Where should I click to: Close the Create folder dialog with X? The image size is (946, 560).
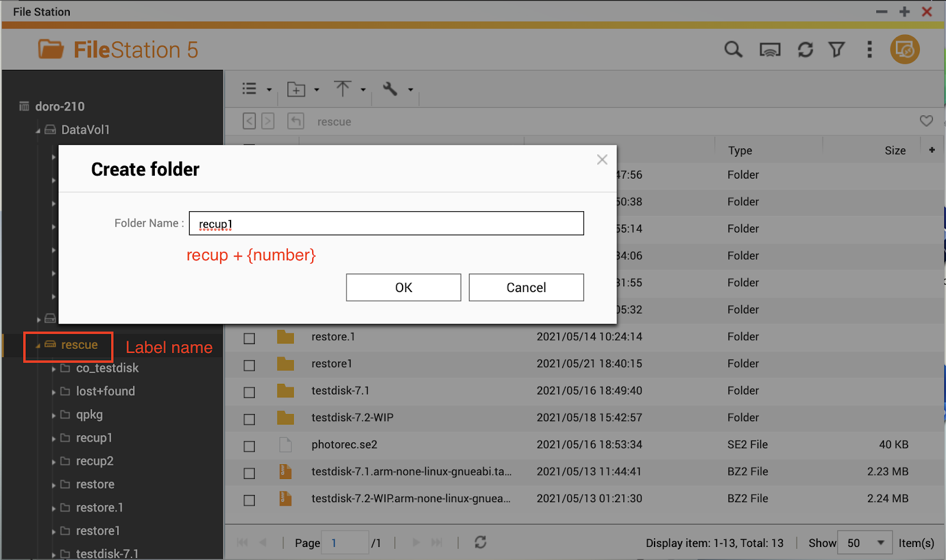click(602, 160)
